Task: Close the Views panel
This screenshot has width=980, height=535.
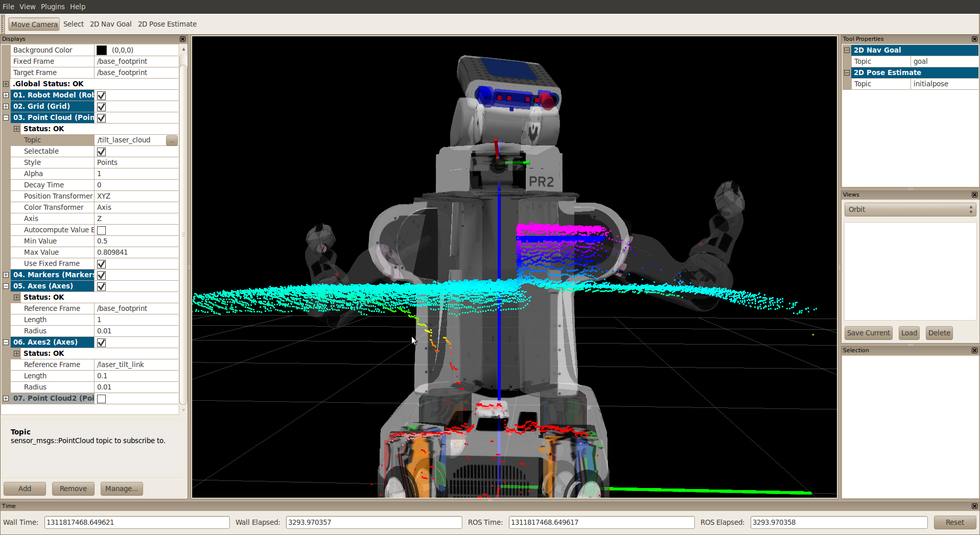Action: tap(974, 194)
